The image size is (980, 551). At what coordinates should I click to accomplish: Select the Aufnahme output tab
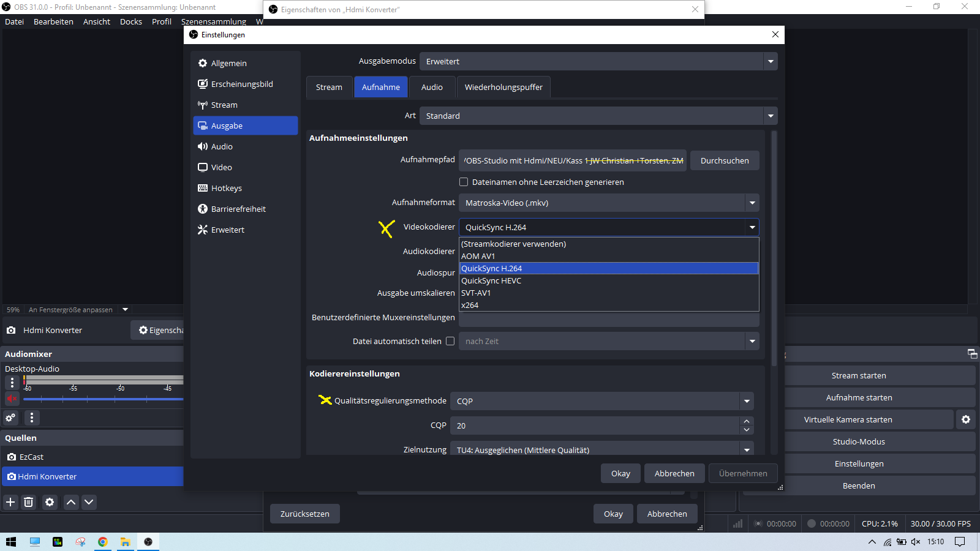pyautogui.click(x=381, y=87)
